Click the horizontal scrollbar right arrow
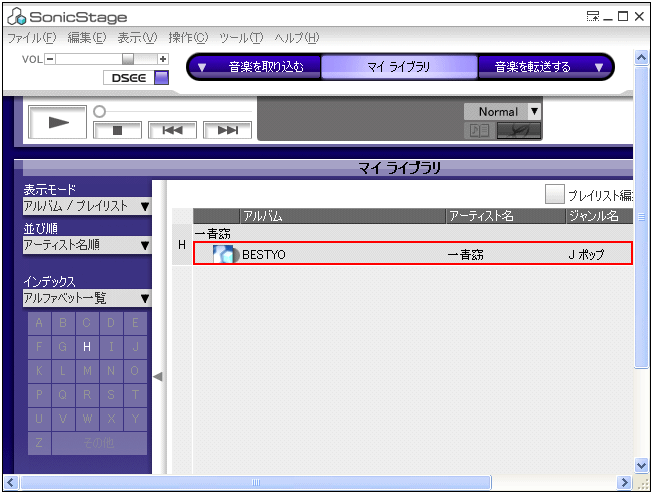The image size is (653, 494). click(624, 483)
